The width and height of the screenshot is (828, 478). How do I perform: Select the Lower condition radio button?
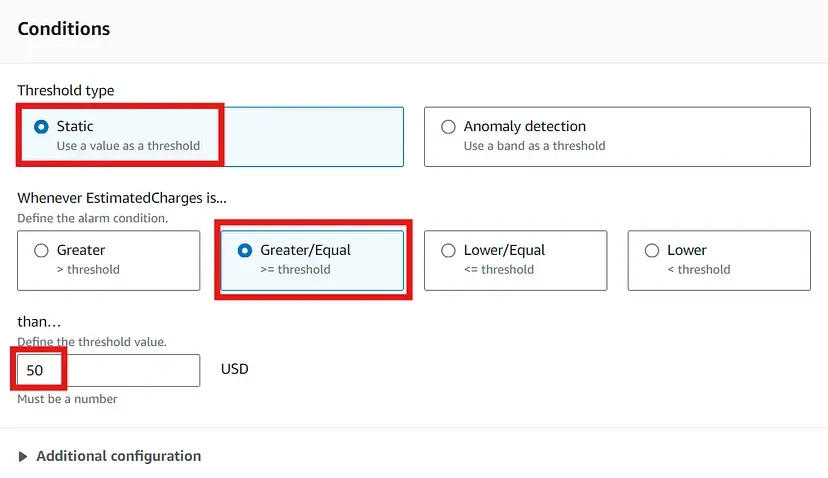[652, 250]
